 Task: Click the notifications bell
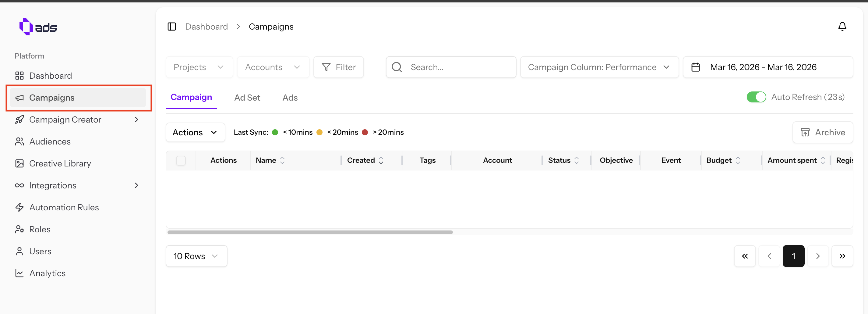[x=842, y=26]
